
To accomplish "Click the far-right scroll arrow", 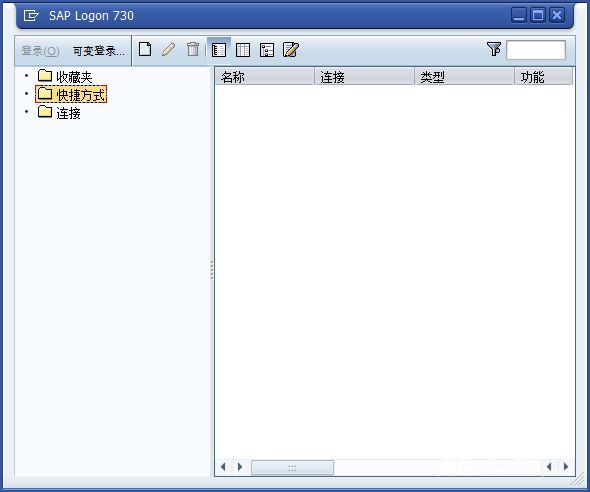I will tap(566, 467).
